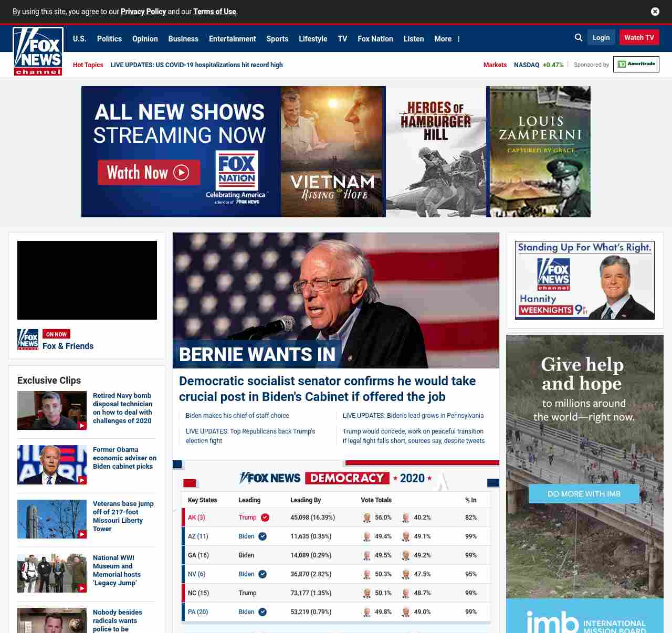Select PA (20) in Key States table
Screen dimensions: 672x633
(198, 612)
